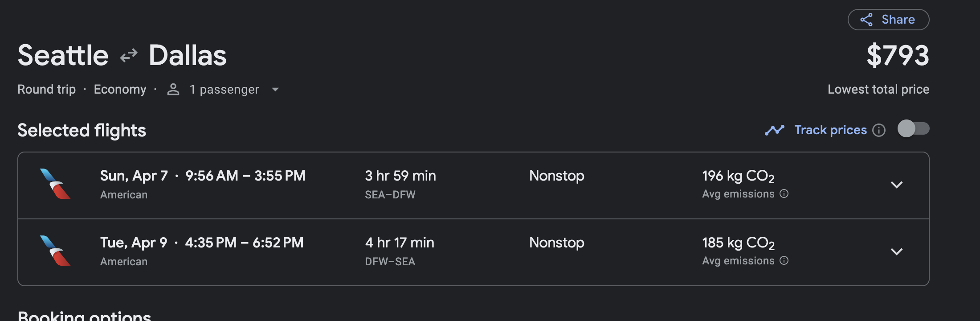
Task: Click the $793 lowest total price
Action: coord(898,56)
